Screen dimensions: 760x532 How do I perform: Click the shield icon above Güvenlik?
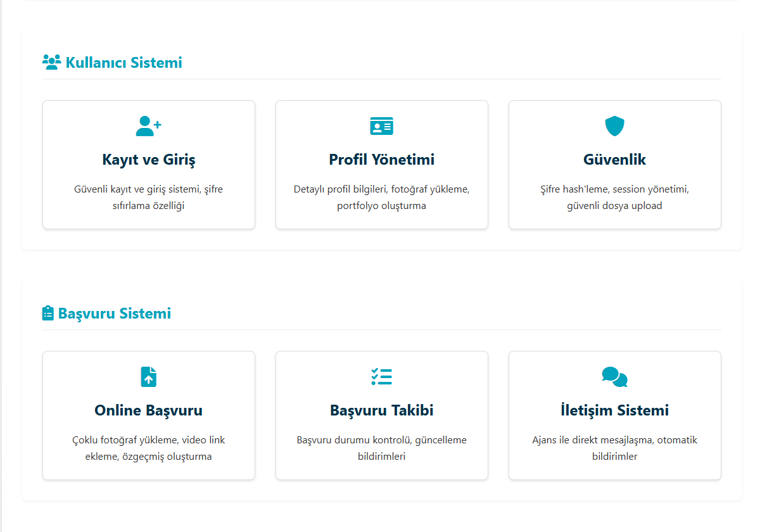coord(614,126)
